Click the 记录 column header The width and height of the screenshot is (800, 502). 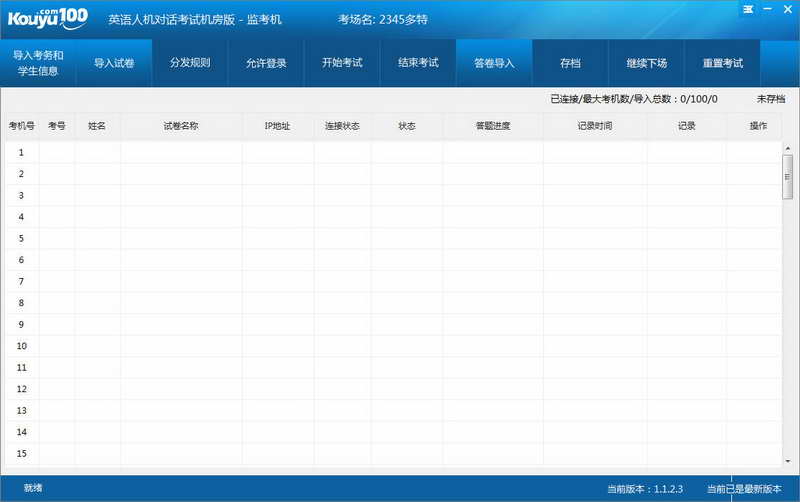point(687,126)
